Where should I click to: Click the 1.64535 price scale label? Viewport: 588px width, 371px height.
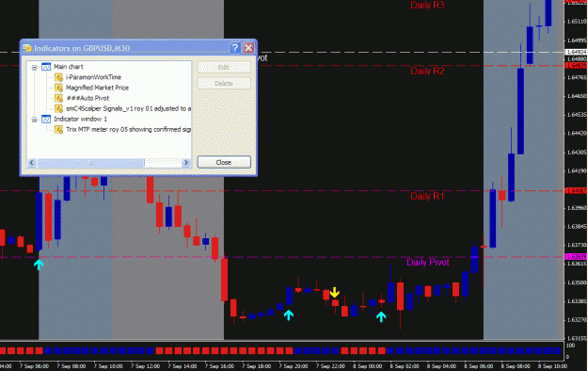click(577, 115)
